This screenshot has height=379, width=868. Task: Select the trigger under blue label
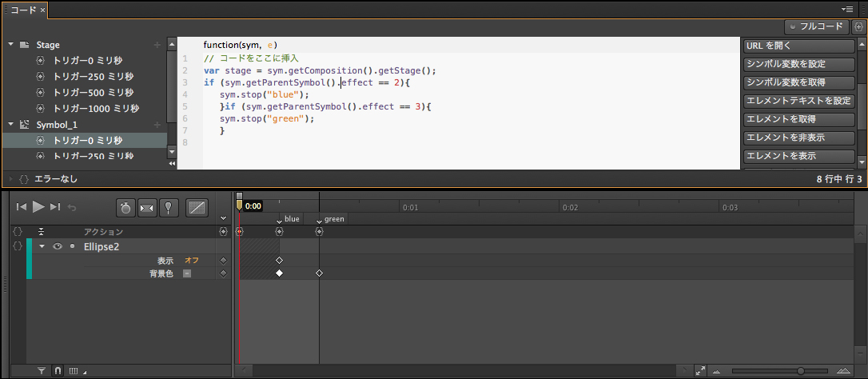[x=279, y=232]
